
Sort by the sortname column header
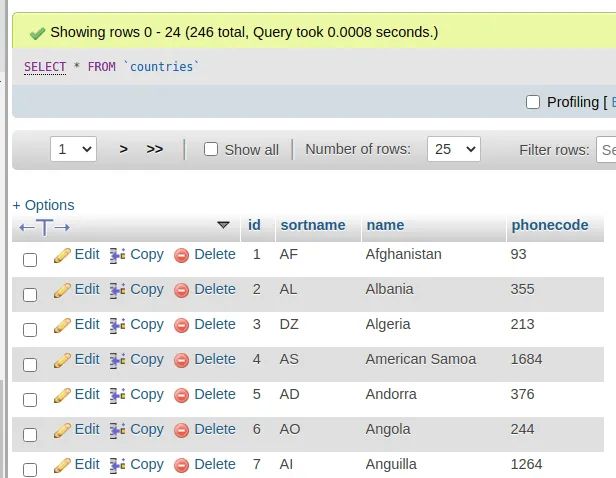313,225
